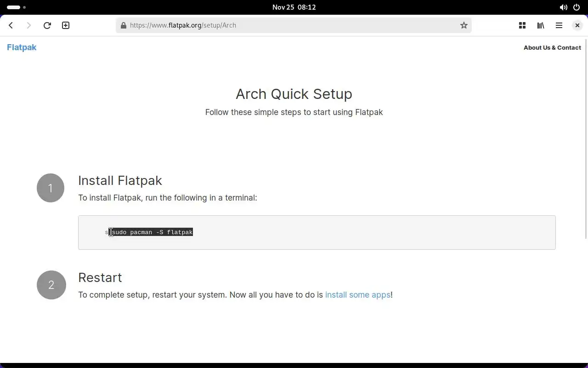Image resolution: width=588 pixels, height=368 pixels.
Task: Open the browser hamburger menu
Action: (559, 25)
